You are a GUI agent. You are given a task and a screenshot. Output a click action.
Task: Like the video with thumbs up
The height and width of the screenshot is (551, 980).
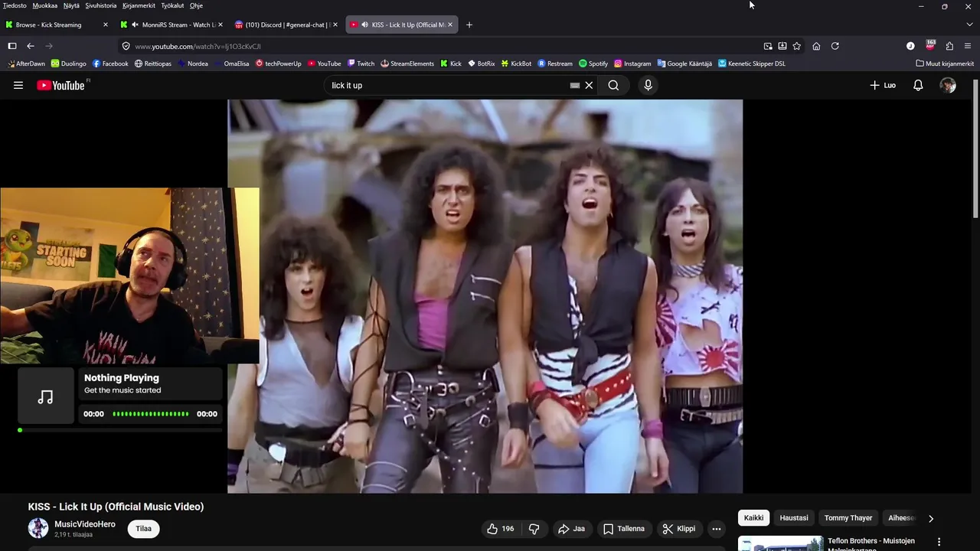500,529
